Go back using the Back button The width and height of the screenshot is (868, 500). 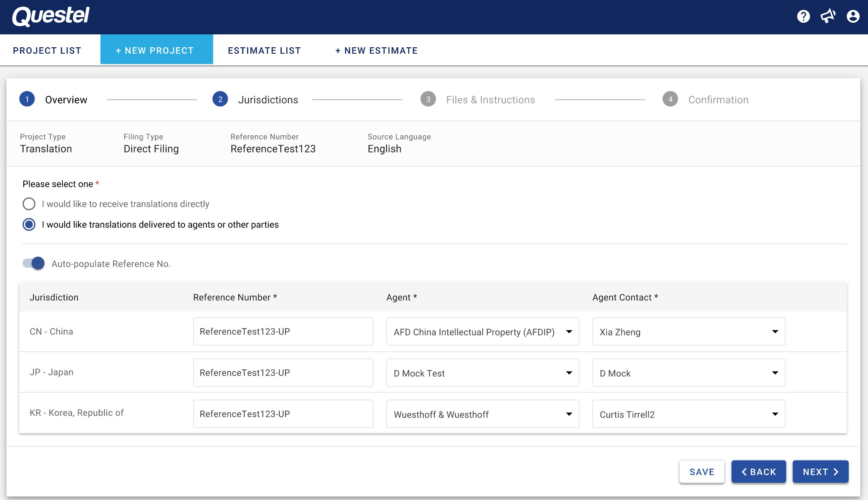(x=759, y=472)
